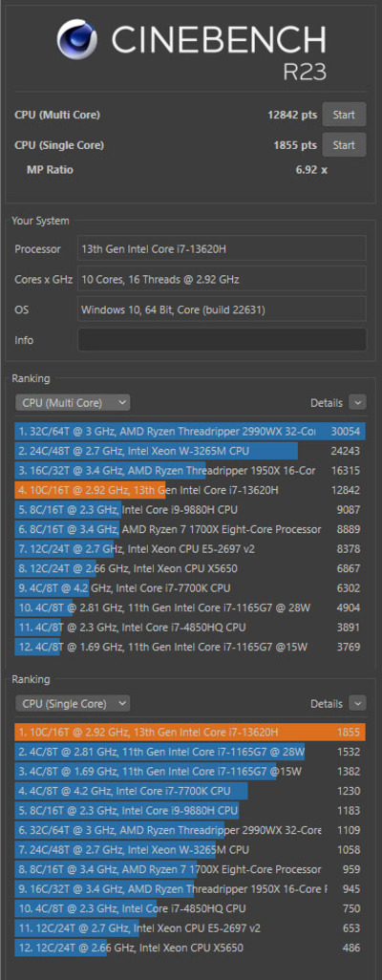Screen dimensions: 382x980
Task: Select Xeon W-3265M row scoring 1058
Action: [x=190, y=849]
